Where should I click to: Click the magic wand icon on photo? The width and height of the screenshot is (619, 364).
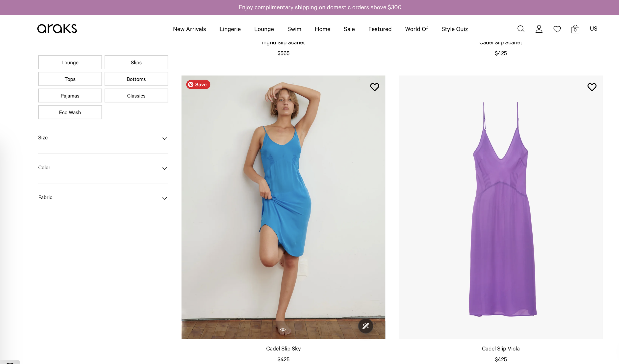click(365, 326)
